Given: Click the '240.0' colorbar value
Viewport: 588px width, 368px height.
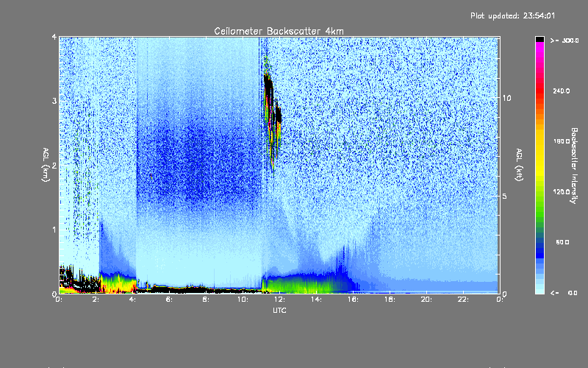Looking at the screenshot, I should point(562,91).
